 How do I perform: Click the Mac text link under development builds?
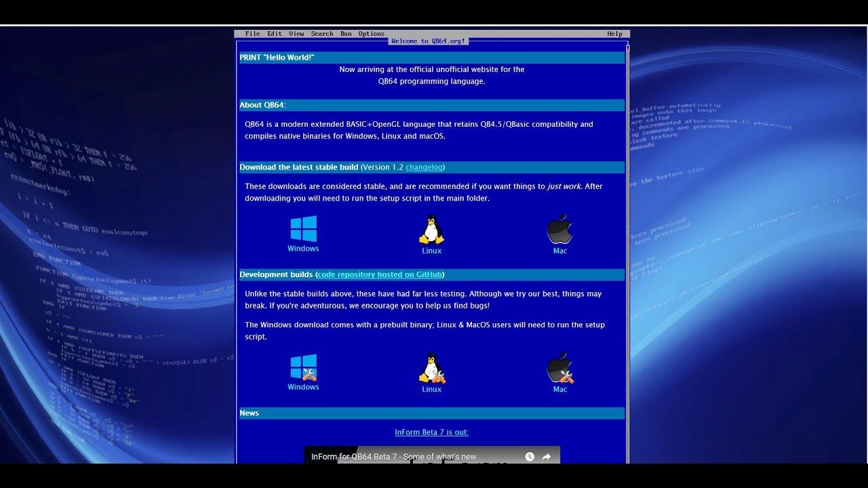pyautogui.click(x=560, y=389)
